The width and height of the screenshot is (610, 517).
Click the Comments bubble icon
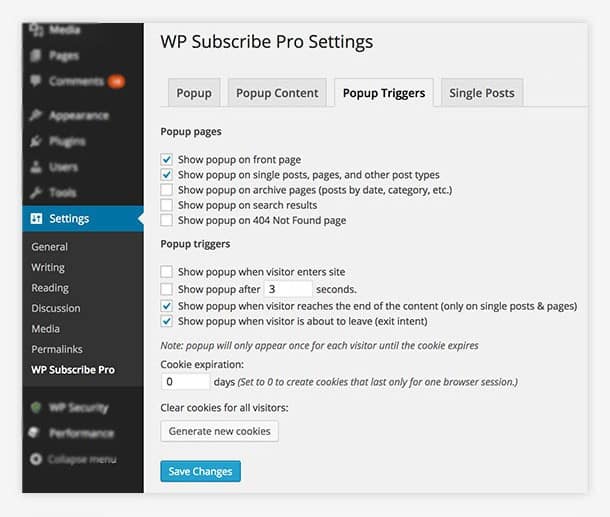click(36, 81)
